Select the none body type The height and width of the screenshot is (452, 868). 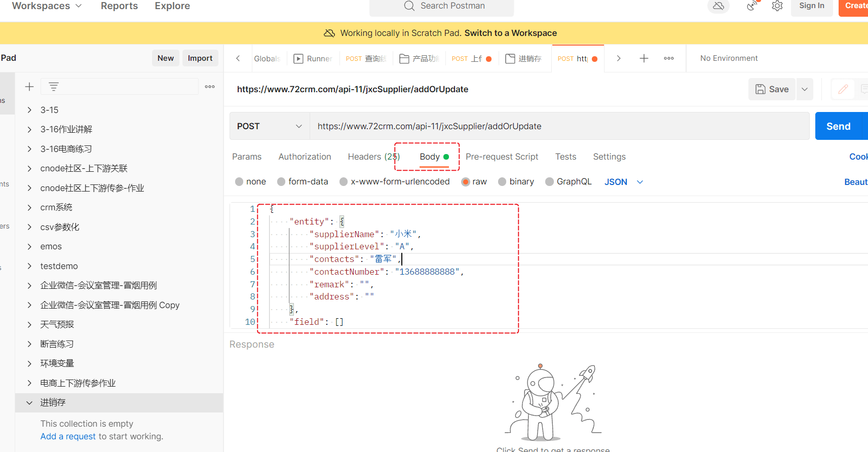tap(239, 182)
